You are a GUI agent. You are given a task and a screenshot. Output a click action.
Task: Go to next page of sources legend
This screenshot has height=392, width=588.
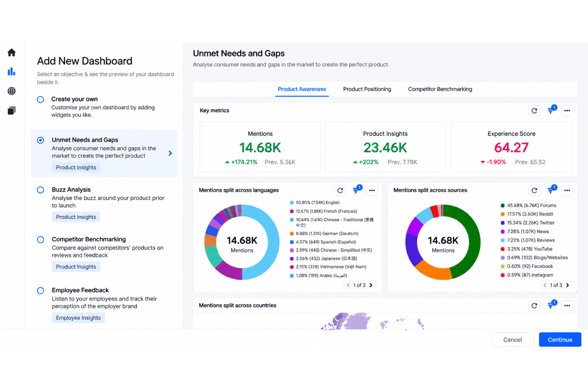click(x=567, y=285)
